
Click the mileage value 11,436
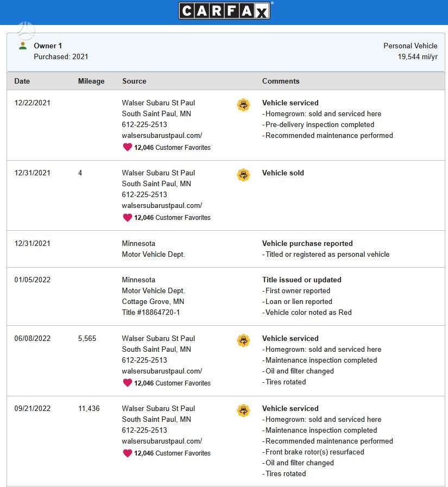click(89, 408)
